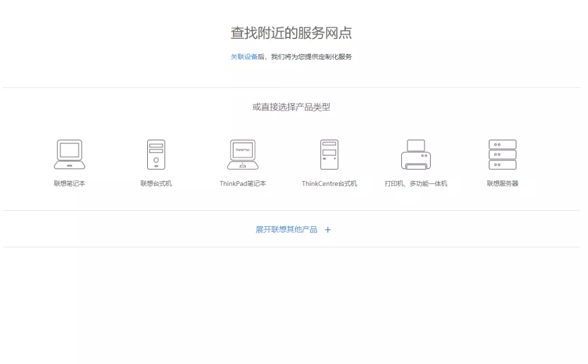Viewport: 588px width, 364px height.
Task: Choose the 打印机、多功能一体机 printer icon
Action: pyautogui.click(x=415, y=154)
